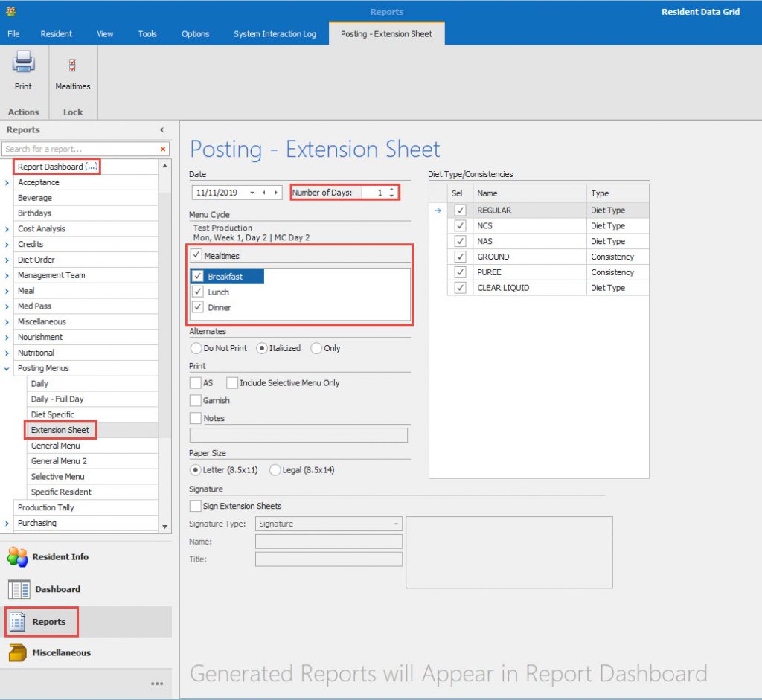Click the Mealtimes lock icon in ribbon
762x700 pixels.
pyautogui.click(x=72, y=65)
